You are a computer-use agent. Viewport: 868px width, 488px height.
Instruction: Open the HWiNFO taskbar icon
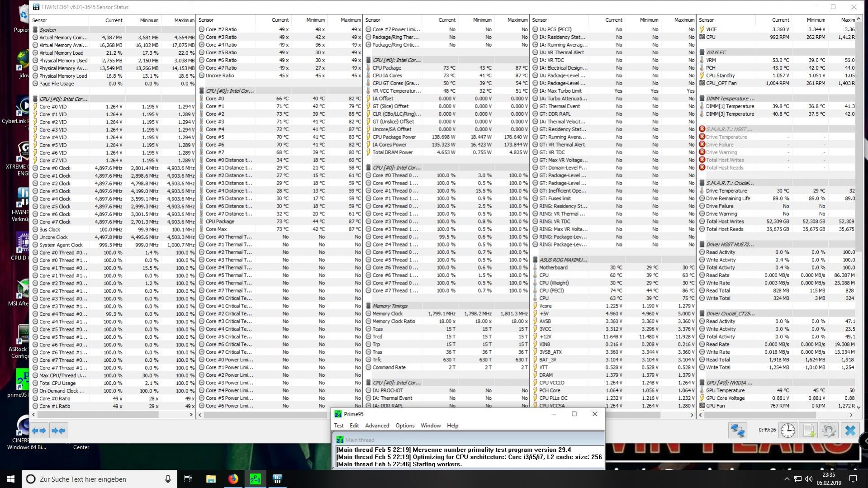pos(277,479)
